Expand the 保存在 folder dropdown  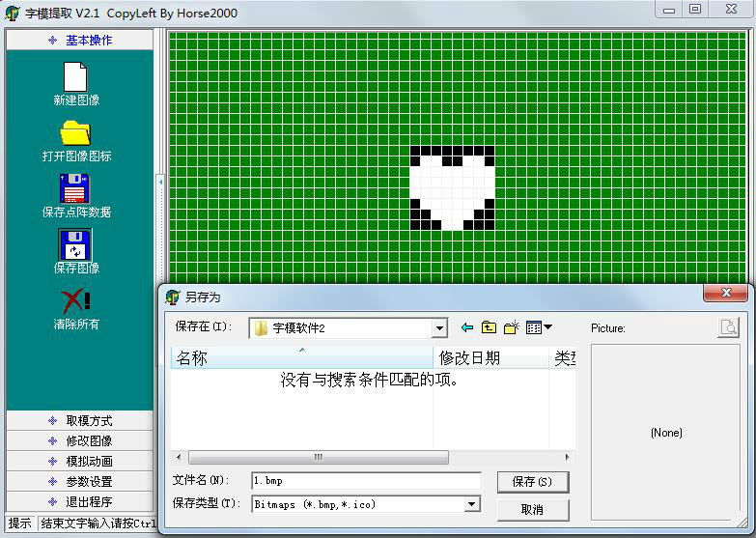click(x=439, y=328)
